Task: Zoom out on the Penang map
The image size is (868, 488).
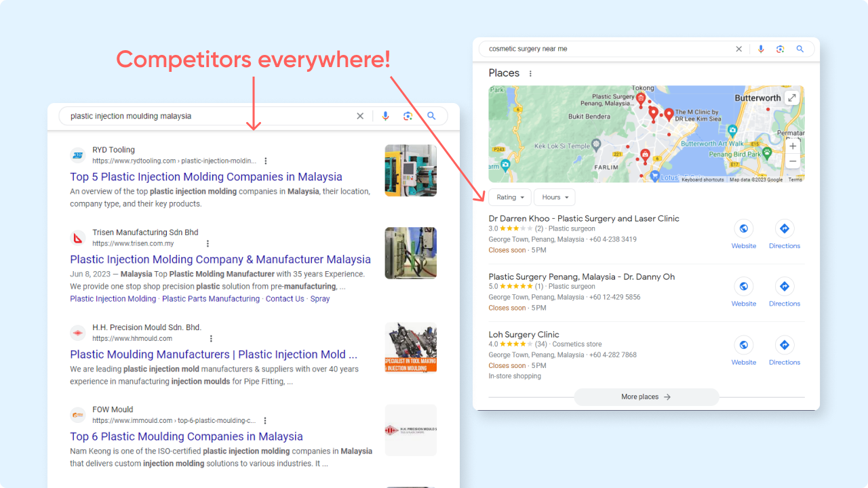Action: (793, 162)
